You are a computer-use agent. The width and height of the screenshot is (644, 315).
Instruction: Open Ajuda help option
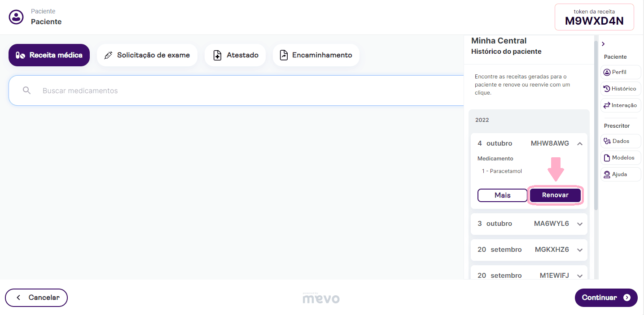point(620,174)
